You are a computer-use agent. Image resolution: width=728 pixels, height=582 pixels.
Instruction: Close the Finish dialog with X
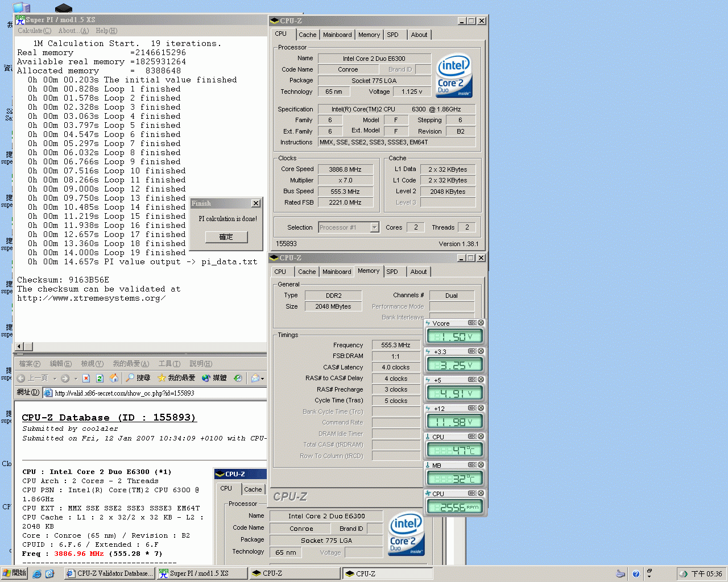pyautogui.click(x=256, y=203)
